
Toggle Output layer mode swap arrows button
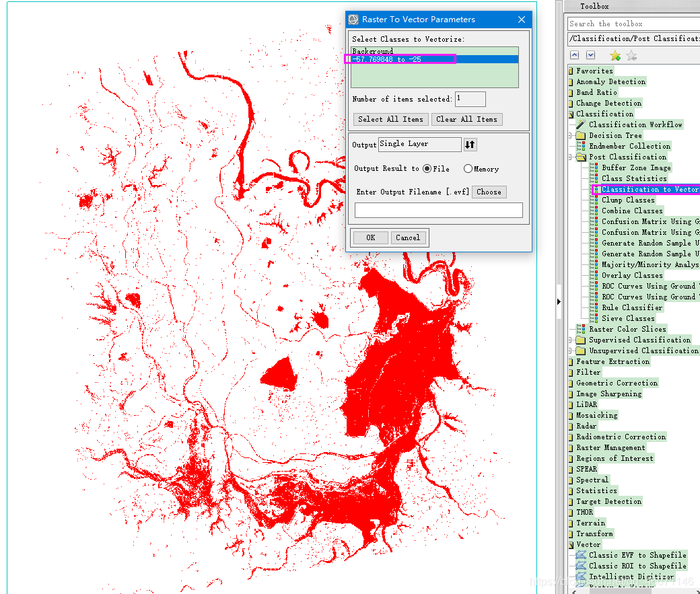(470, 144)
